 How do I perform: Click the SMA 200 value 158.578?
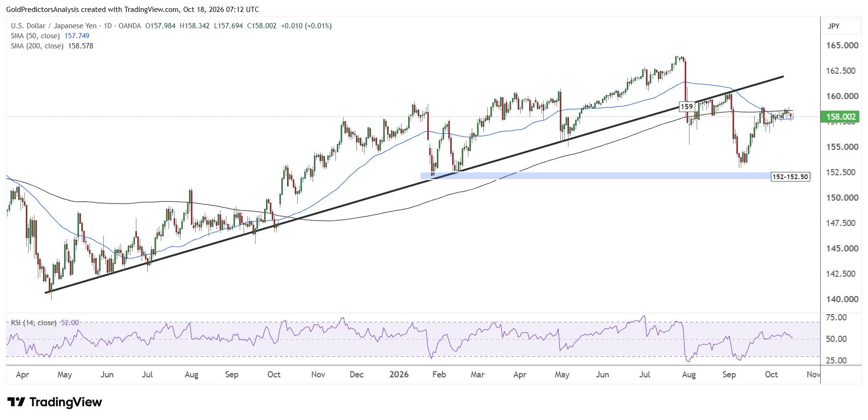pos(81,46)
